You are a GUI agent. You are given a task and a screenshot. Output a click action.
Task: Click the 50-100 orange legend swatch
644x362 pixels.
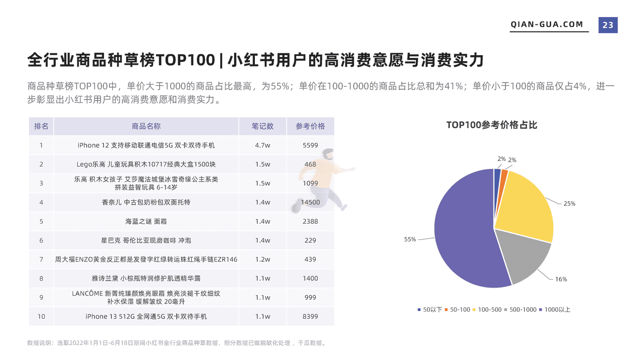pyautogui.click(x=446, y=310)
